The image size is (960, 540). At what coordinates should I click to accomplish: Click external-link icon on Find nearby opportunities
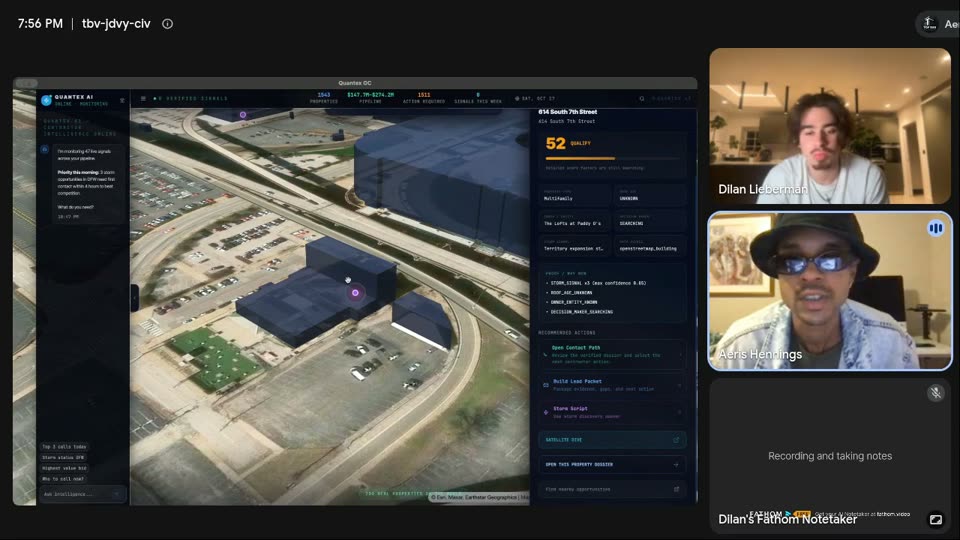coord(676,489)
